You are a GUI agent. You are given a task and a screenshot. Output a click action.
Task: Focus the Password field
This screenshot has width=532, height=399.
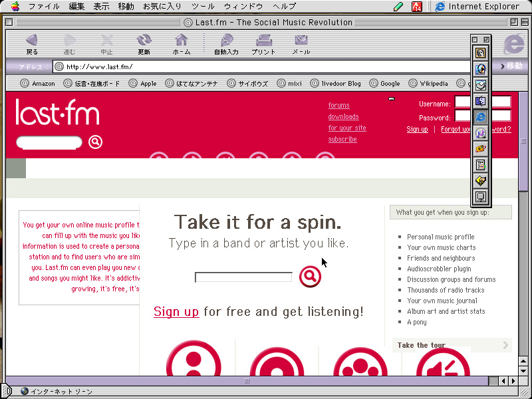[483, 116]
